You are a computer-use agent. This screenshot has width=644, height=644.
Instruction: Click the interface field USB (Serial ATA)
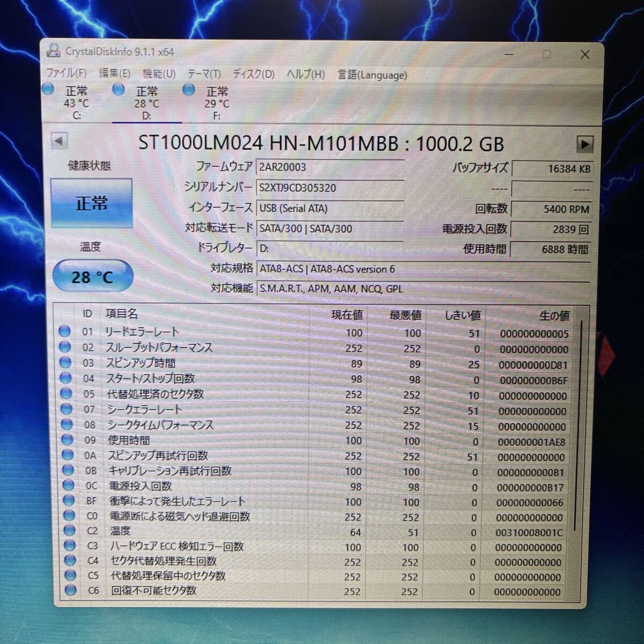[x=330, y=208]
